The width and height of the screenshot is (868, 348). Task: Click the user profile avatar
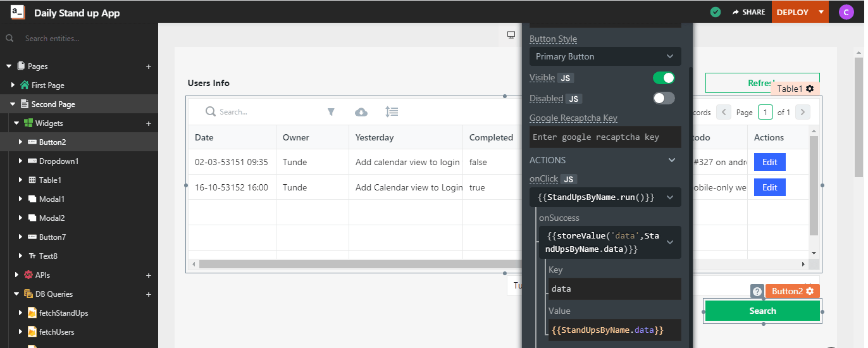pyautogui.click(x=846, y=12)
